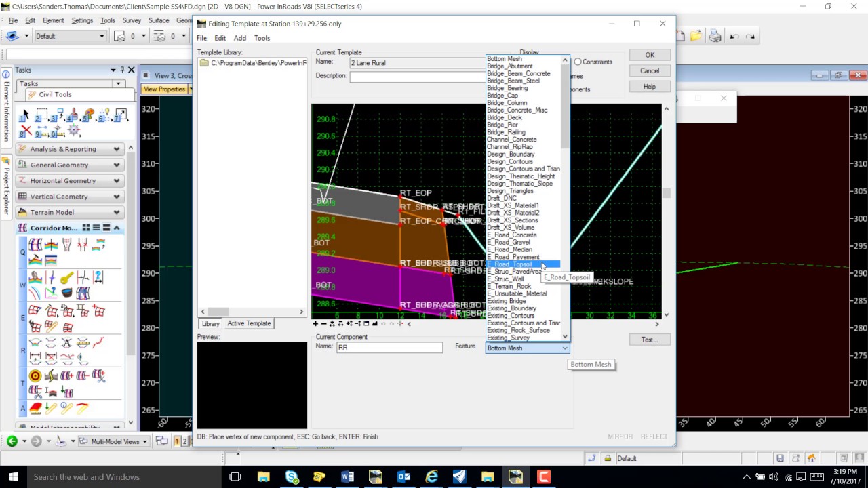Image resolution: width=868 pixels, height=488 pixels.
Task: Choose E_Road_Pavement from the feature list
Action: click(x=513, y=257)
